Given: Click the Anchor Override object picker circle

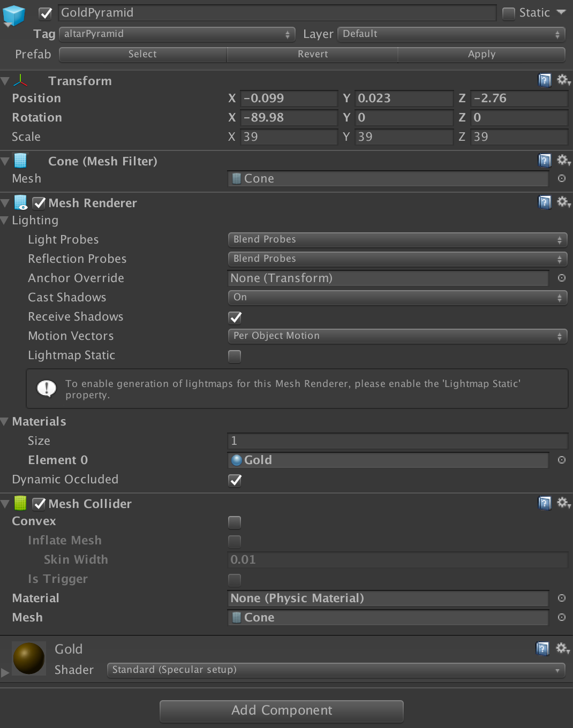Looking at the screenshot, I should [x=561, y=278].
